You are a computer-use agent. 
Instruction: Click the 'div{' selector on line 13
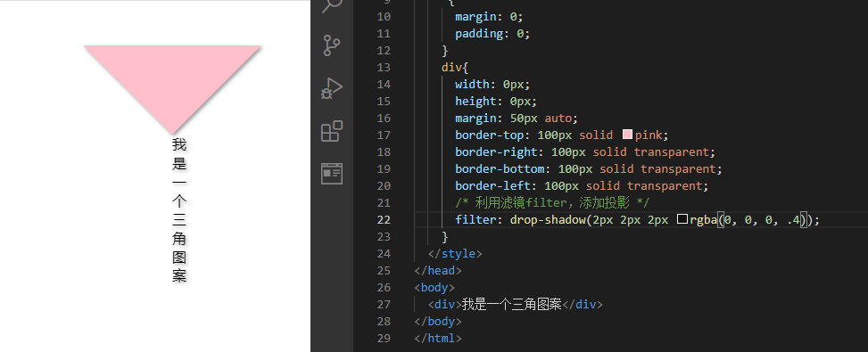(x=455, y=68)
